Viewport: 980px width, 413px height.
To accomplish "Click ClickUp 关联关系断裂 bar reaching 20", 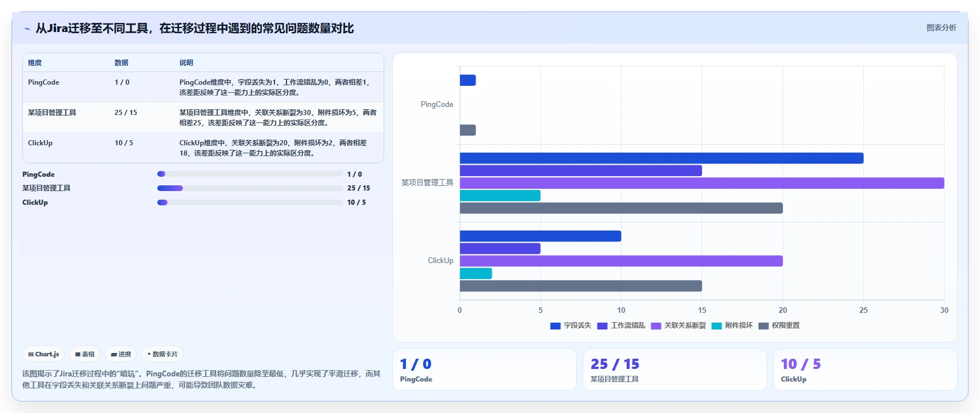I will (x=621, y=261).
